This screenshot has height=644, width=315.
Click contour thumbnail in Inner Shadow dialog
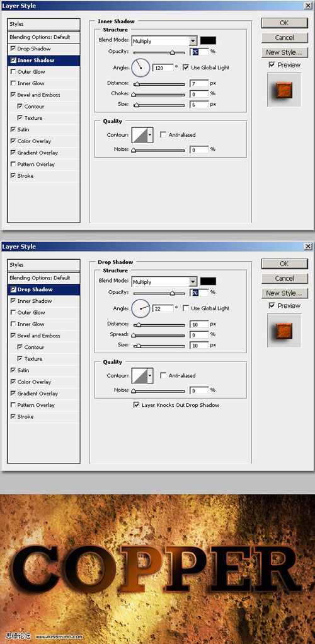coord(139,135)
